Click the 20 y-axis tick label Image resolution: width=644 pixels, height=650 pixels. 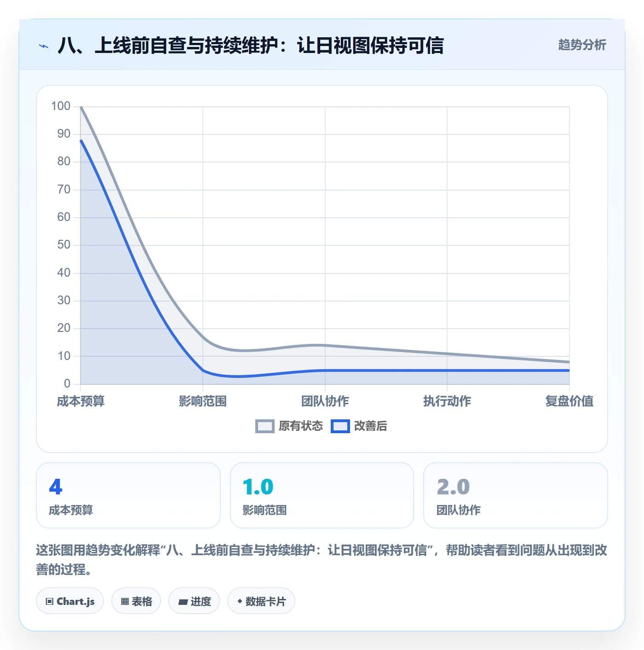click(x=64, y=328)
